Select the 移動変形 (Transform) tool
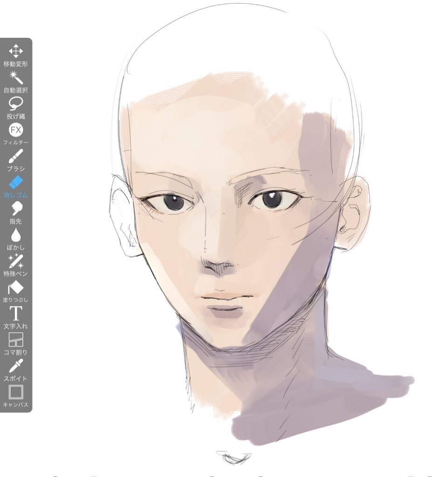This screenshot has height=477, width=448. coord(16,56)
